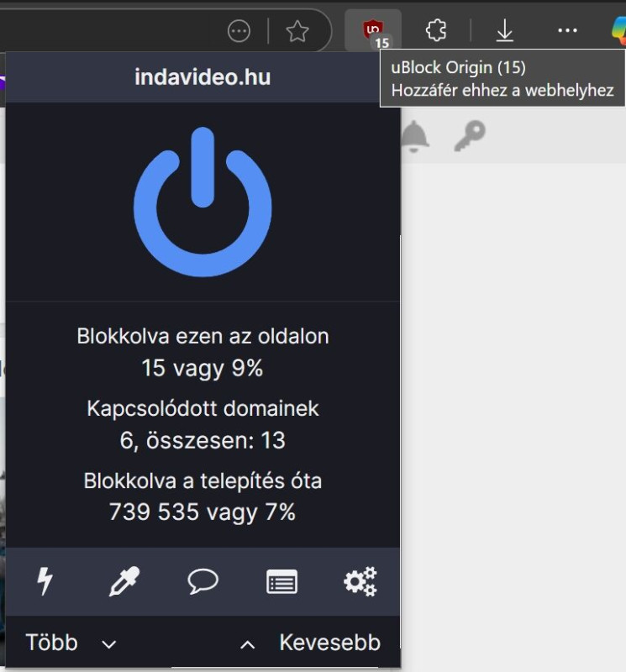Screen dimensions: 626x672
Task: Open the browser Downloads arrow icon
Action: click(x=505, y=31)
